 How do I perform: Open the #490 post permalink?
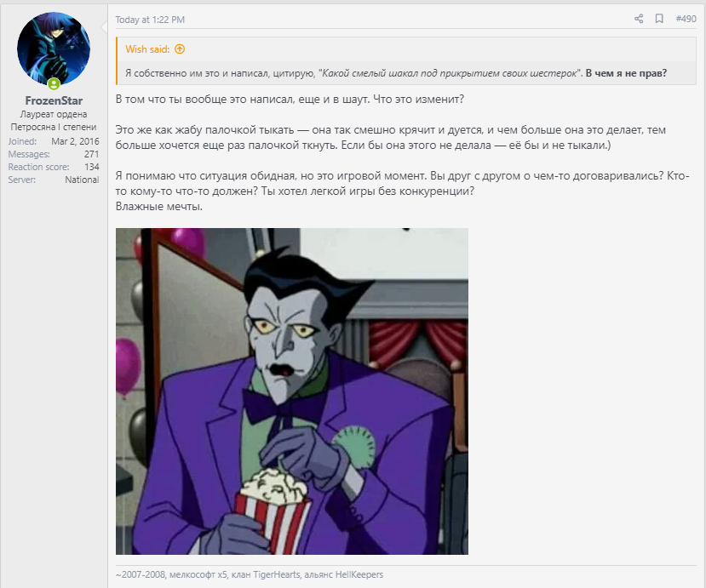[x=686, y=19]
